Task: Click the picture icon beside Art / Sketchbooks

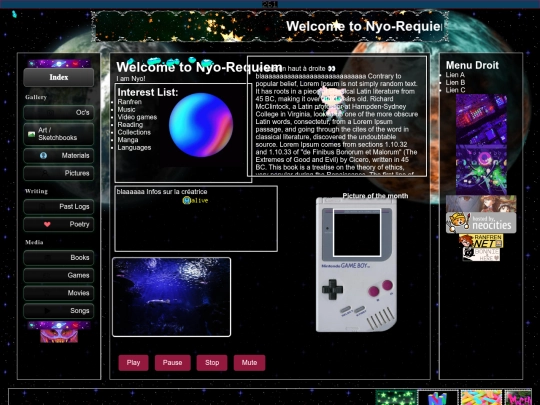Action: click(x=32, y=134)
